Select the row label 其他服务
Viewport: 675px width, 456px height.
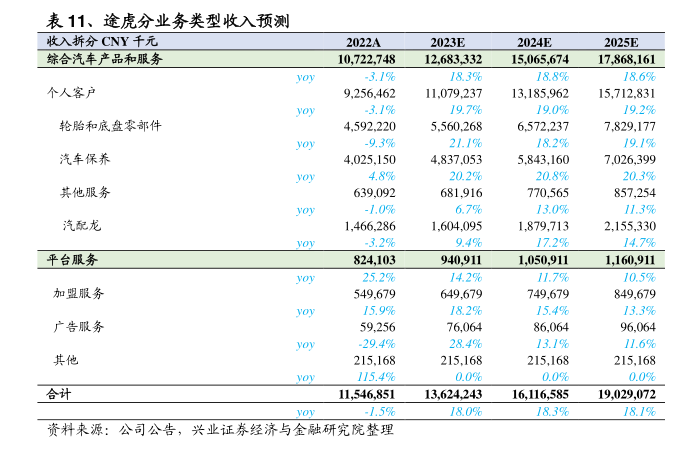tap(85, 192)
